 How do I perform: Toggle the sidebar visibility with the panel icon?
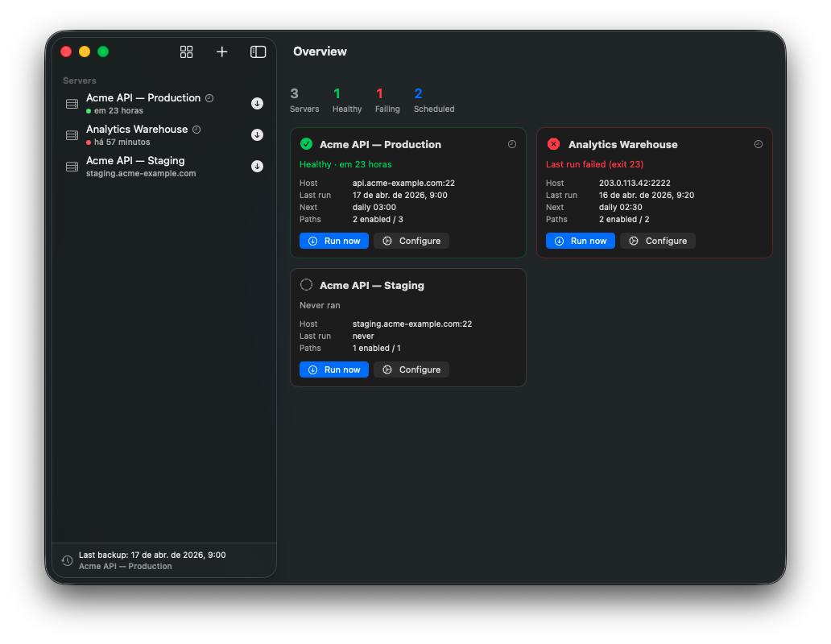(x=258, y=52)
